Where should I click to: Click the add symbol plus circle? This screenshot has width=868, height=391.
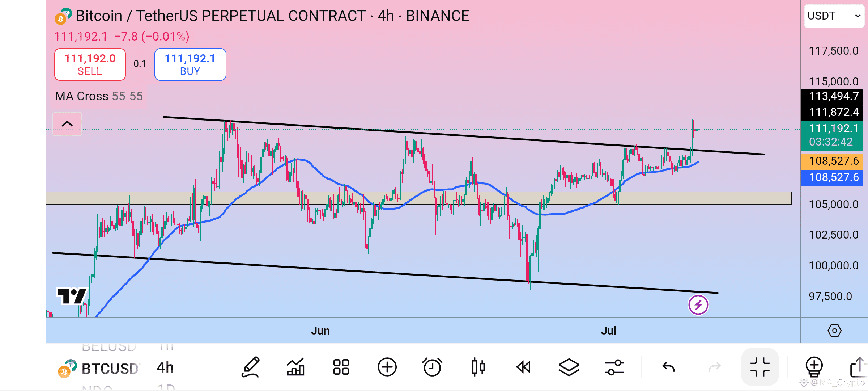387,367
